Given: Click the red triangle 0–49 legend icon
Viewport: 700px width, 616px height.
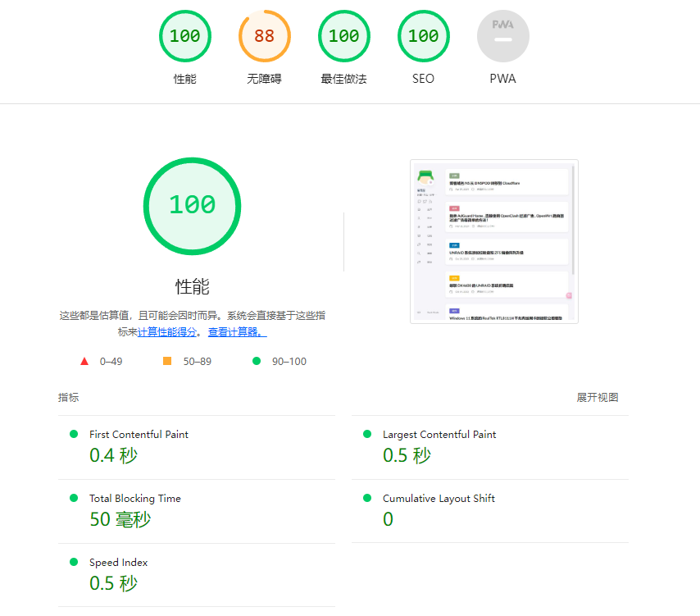Looking at the screenshot, I should (84, 361).
